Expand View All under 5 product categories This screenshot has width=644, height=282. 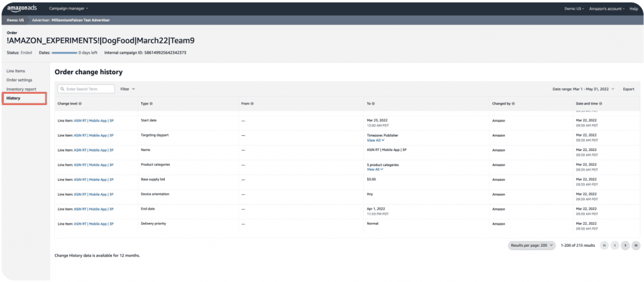click(375, 169)
